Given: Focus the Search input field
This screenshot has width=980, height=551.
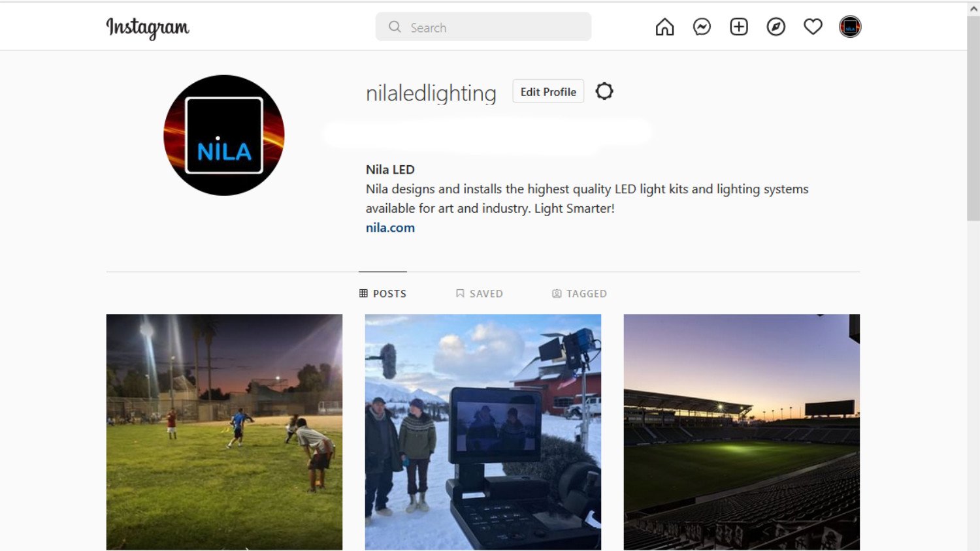Looking at the screenshot, I should (x=483, y=27).
